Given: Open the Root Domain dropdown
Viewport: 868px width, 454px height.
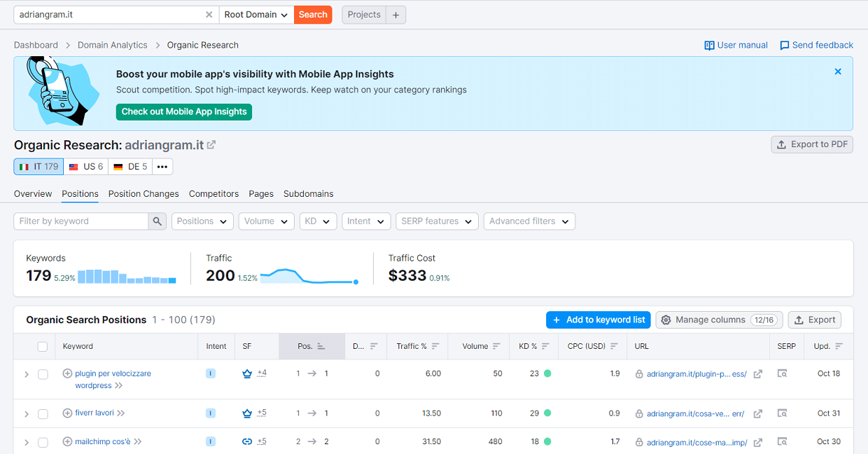Looking at the screenshot, I should (x=256, y=15).
